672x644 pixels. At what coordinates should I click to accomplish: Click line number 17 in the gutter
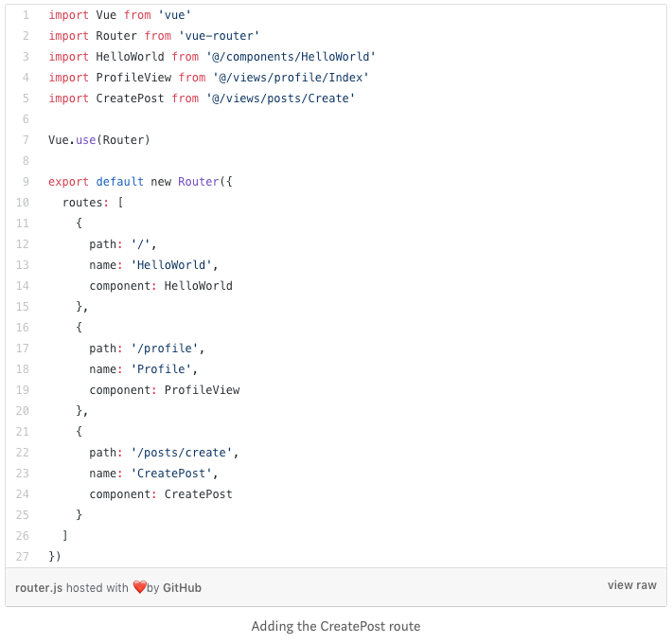coord(22,349)
